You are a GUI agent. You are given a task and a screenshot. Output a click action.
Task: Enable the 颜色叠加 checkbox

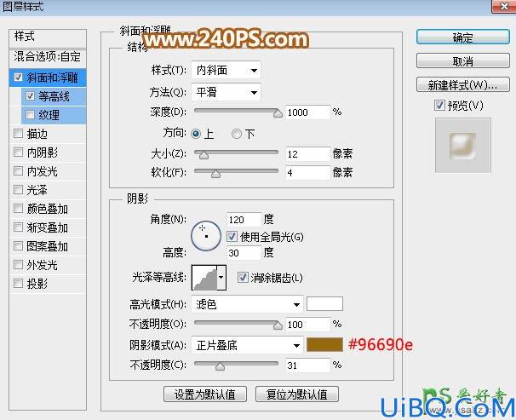[x=18, y=209]
